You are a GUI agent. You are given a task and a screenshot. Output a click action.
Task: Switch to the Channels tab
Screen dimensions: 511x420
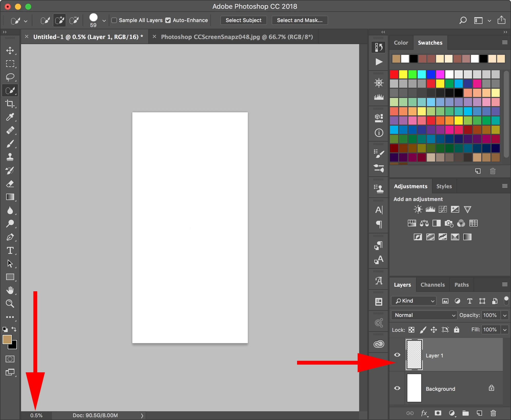(433, 285)
